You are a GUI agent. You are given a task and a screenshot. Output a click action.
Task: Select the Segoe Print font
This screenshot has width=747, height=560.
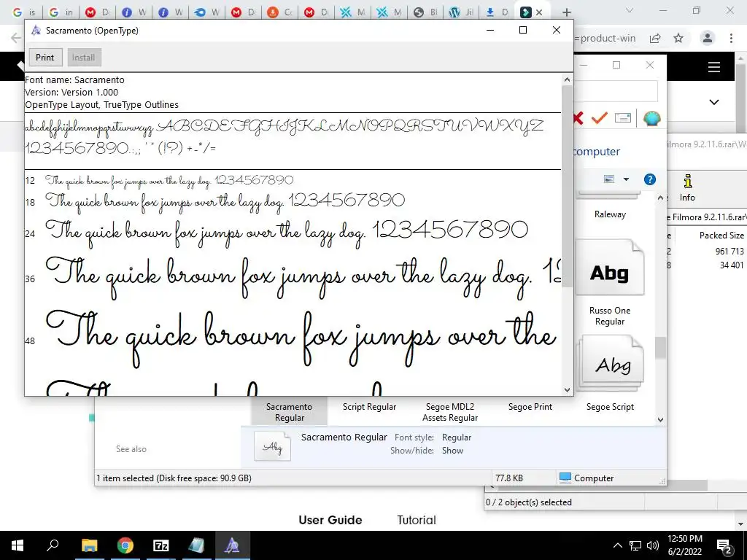[530, 407]
